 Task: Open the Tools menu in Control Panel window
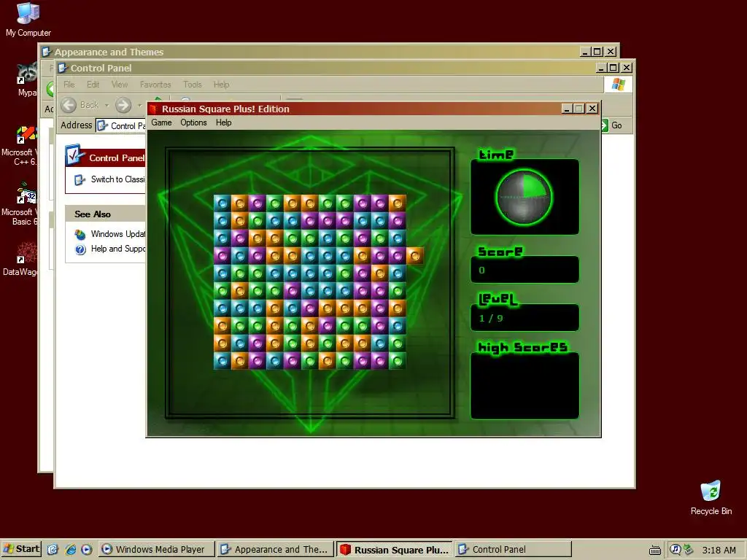tap(193, 85)
